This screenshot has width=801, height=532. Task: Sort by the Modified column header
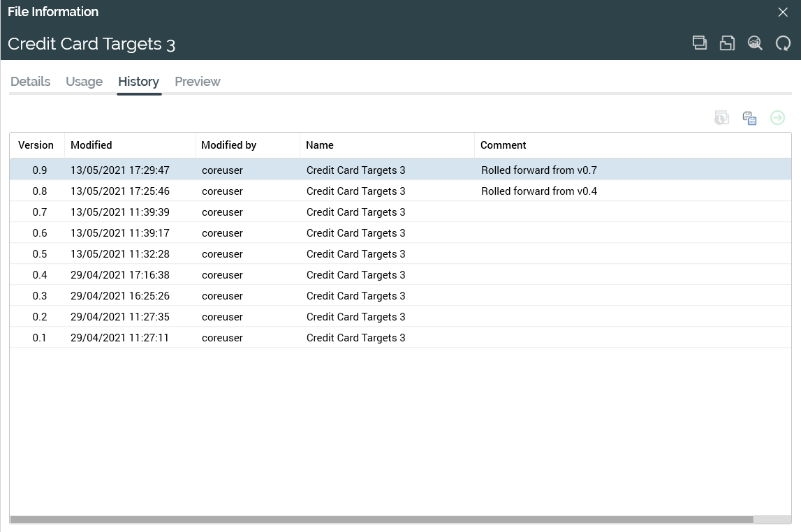coord(91,145)
